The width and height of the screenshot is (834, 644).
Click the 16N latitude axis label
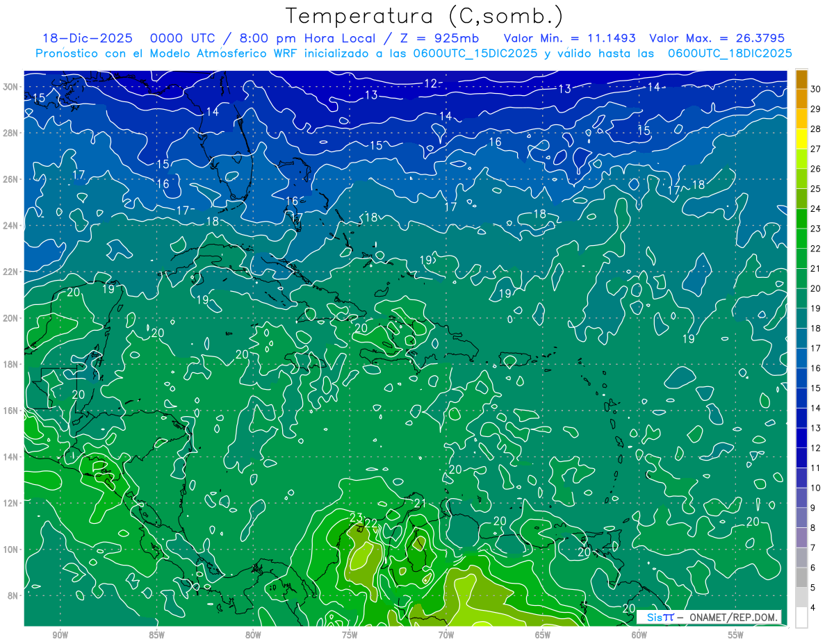11,411
